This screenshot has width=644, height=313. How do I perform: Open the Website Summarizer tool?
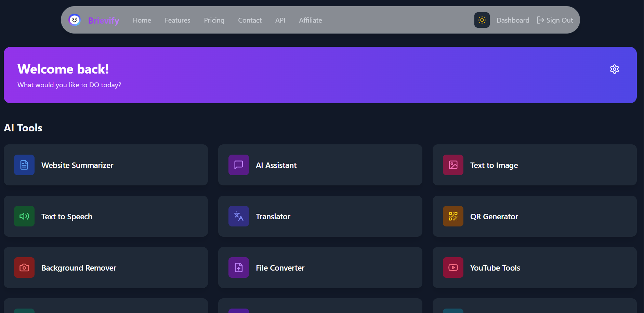[x=106, y=165]
